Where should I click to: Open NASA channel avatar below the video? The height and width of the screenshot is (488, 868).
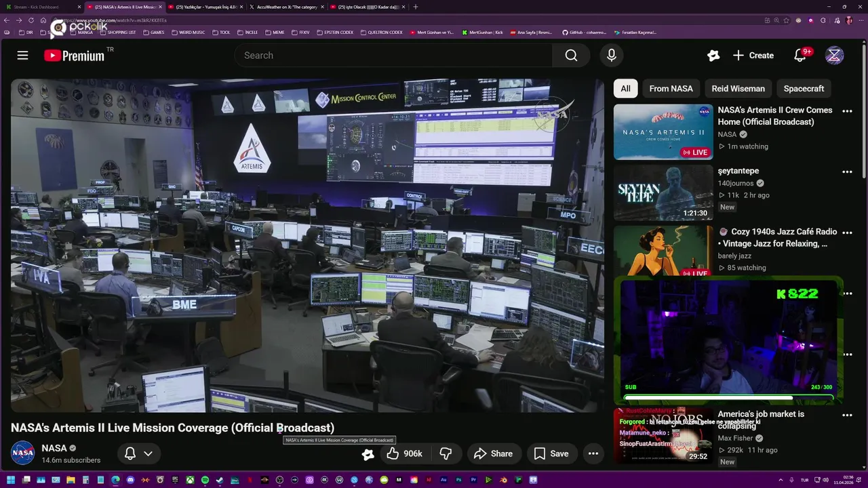(22, 453)
